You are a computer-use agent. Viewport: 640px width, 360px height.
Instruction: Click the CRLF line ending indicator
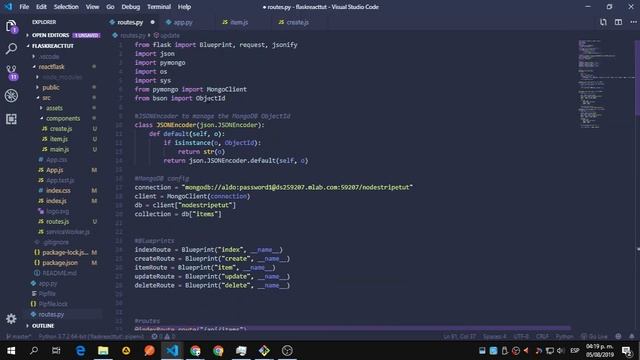click(542, 337)
